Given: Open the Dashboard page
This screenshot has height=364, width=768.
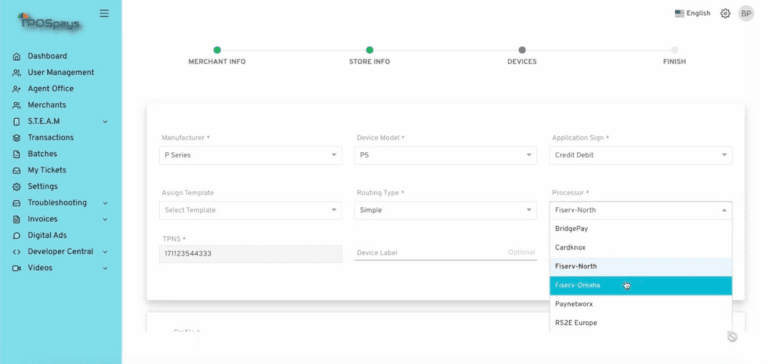Looking at the screenshot, I should click(x=47, y=56).
